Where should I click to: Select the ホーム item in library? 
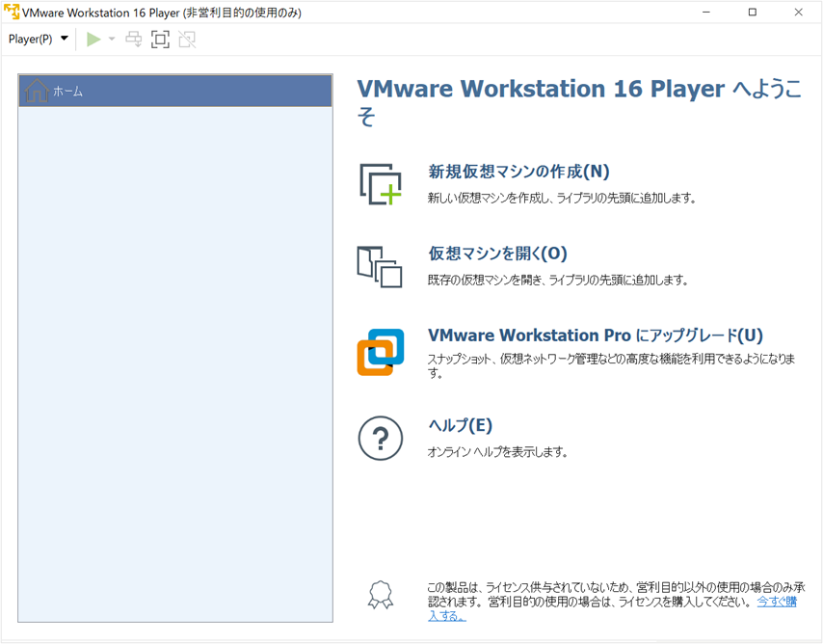175,91
